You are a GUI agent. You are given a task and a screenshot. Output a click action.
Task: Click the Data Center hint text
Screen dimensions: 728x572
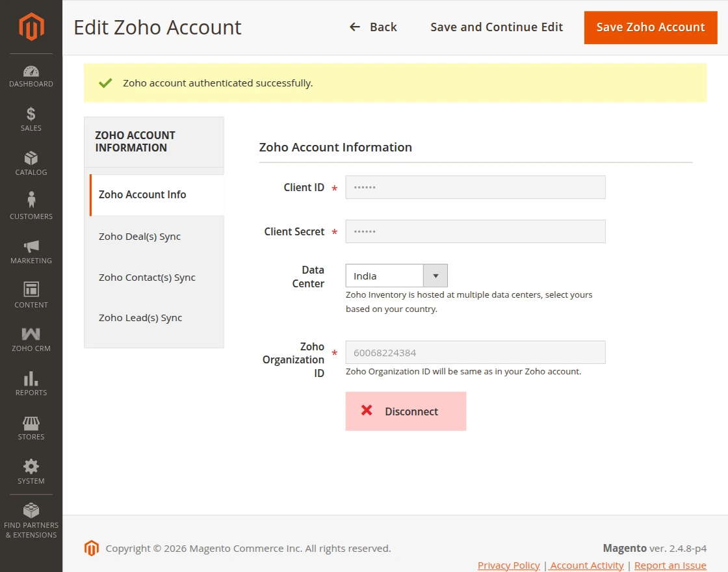[469, 302]
